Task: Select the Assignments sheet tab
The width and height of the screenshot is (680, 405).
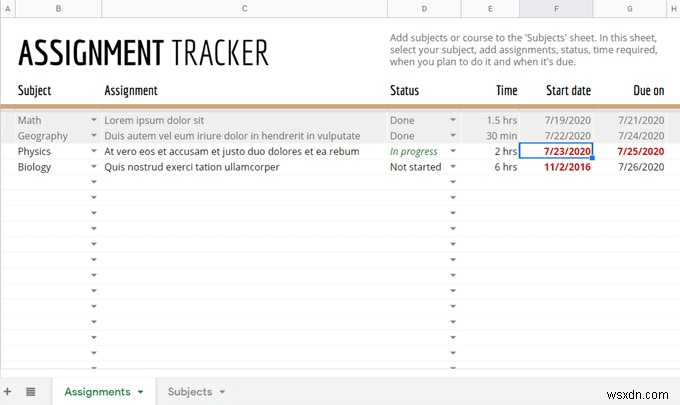Action: pyautogui.click(x=97, y=392)
